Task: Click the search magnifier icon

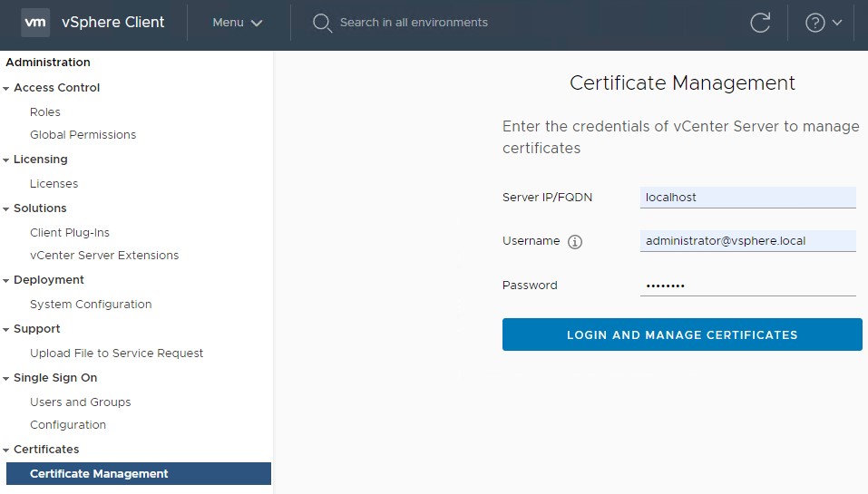Action: pos(322,23)
